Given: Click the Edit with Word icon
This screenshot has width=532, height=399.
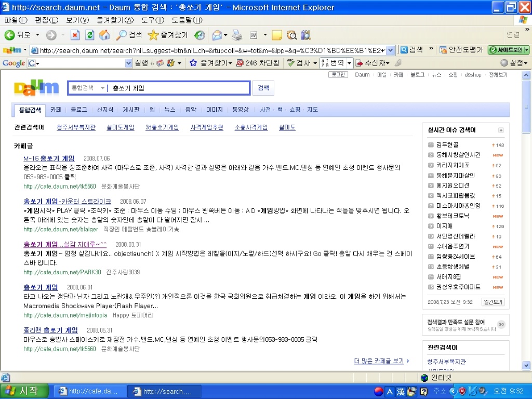Looking at the screenshot, I should coord(254,35).
